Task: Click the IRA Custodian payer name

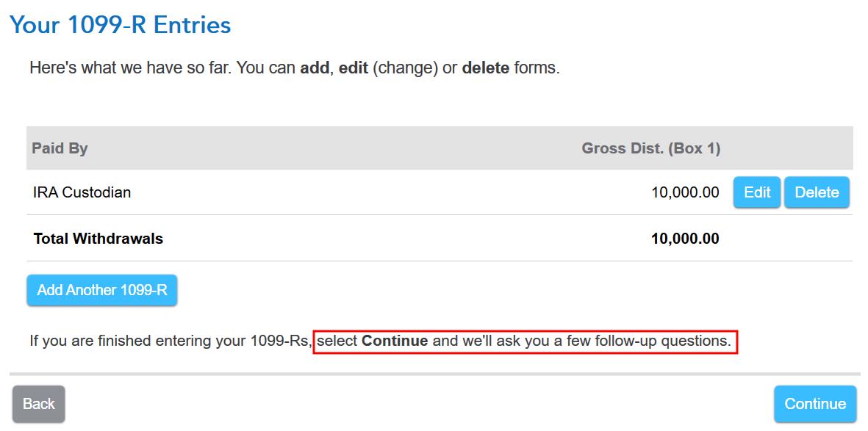Action: tap(81, 192)
